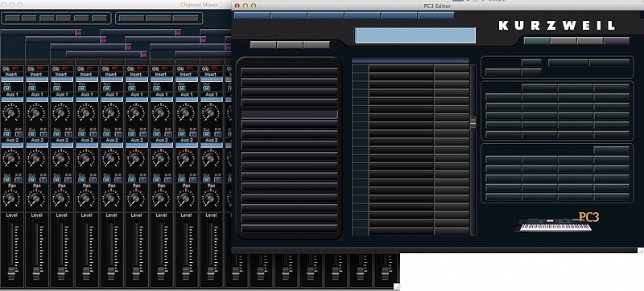Select the fourth blue tab in PC3 Editor
This screenshot has width=644, height=291.
tap(363, 15)
